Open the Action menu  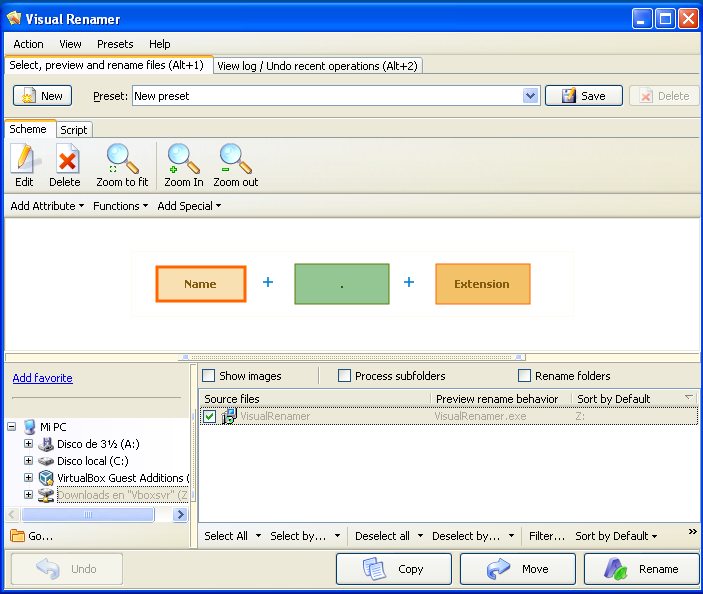(28, 44)
